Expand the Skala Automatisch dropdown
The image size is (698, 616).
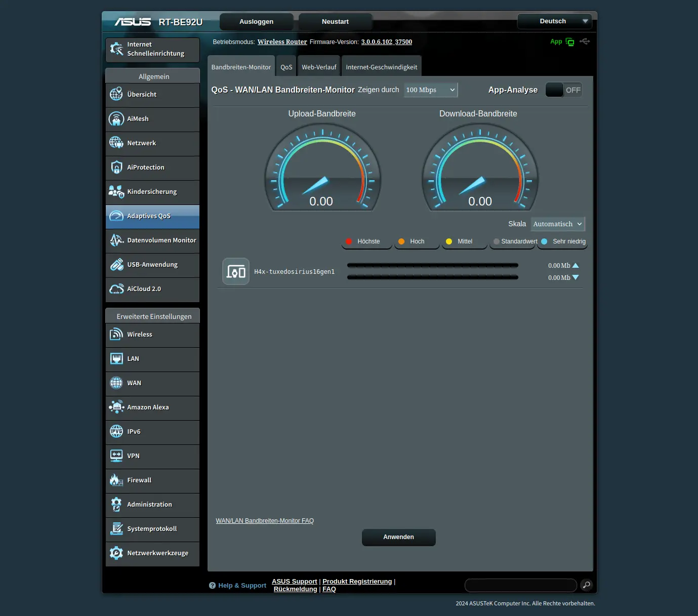tap(557, 224)
